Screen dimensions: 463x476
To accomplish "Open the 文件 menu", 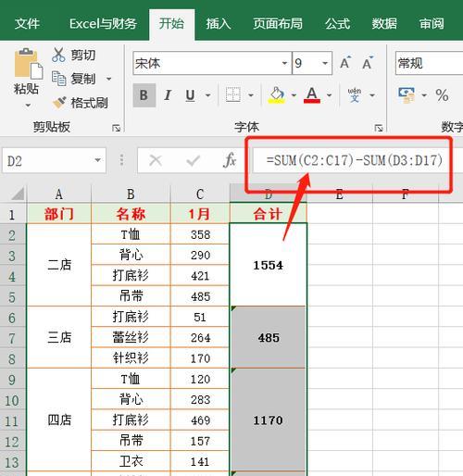I will pos(27,23).
